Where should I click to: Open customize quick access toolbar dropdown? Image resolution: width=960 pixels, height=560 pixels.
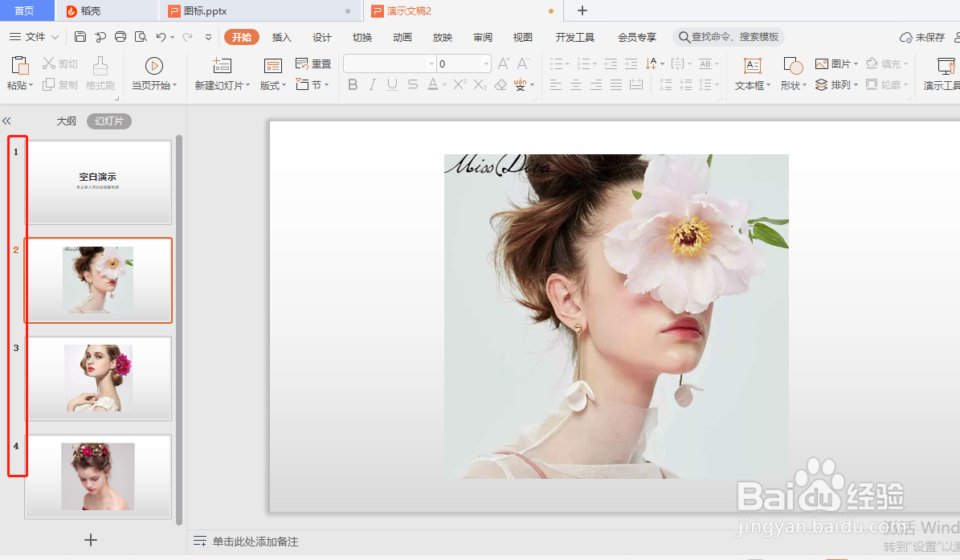point(208,37)
